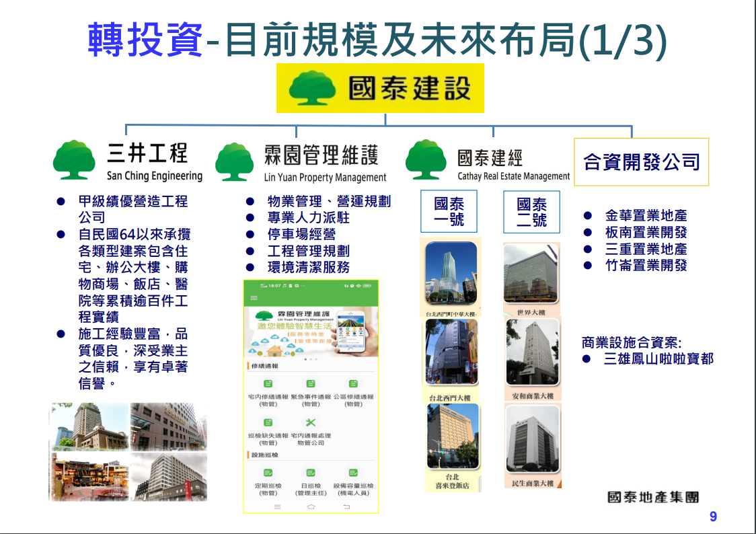The height and width of the screenshot is (534, 756).
Task: Click the tree logo beside 三井工程
Action: (74, 160)
